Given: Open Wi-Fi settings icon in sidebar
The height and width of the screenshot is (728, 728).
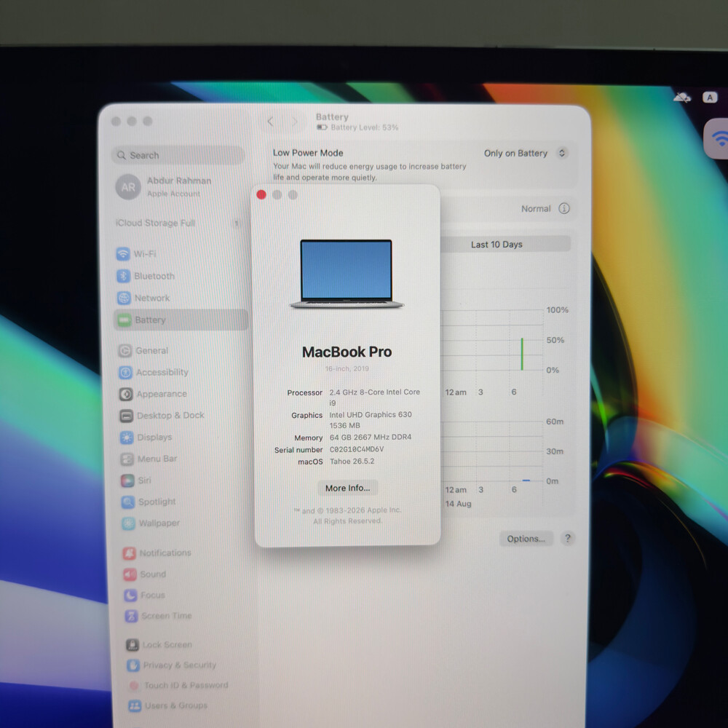Looking at the screenshot, I should click(x=123, y=254).
